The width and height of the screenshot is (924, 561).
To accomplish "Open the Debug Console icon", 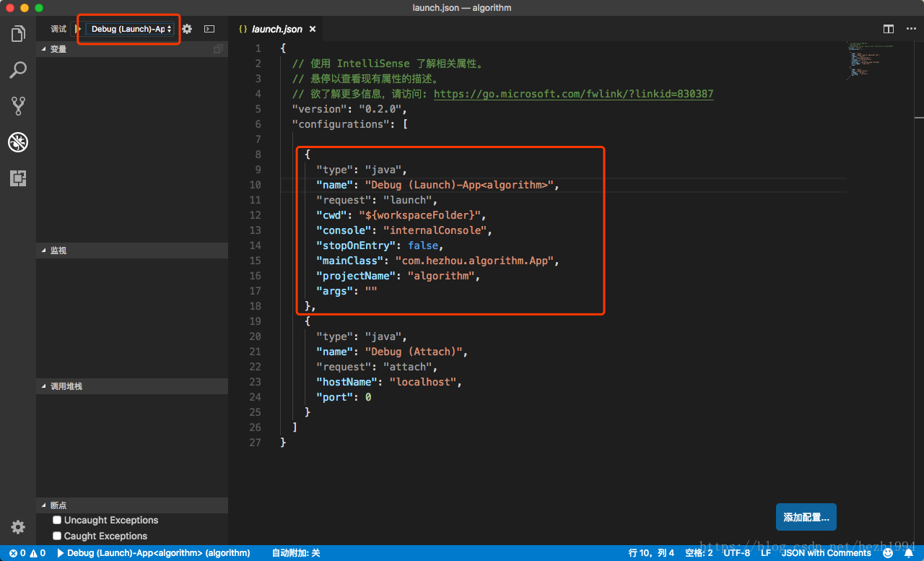I will click(x=209, y=29).
